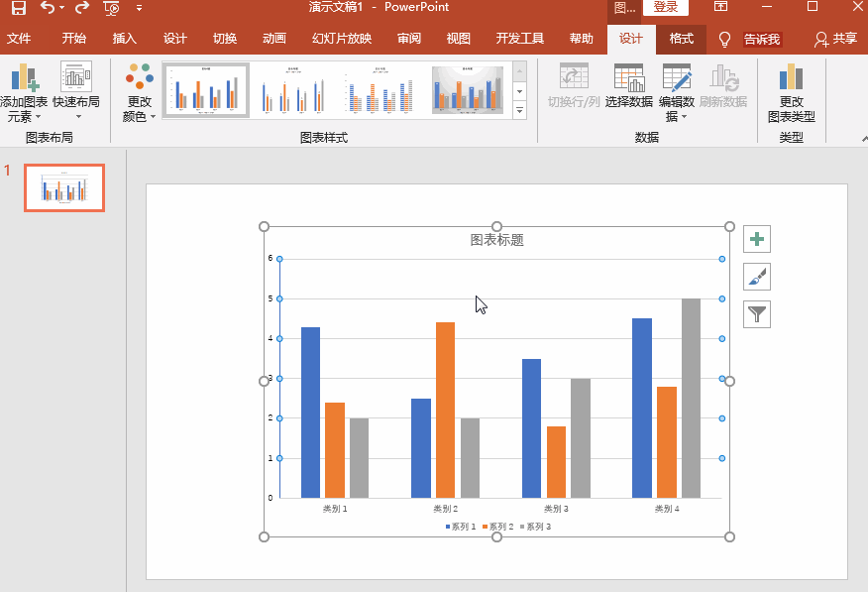
Task: Switch to the 动画 tab
Action: 274,39
